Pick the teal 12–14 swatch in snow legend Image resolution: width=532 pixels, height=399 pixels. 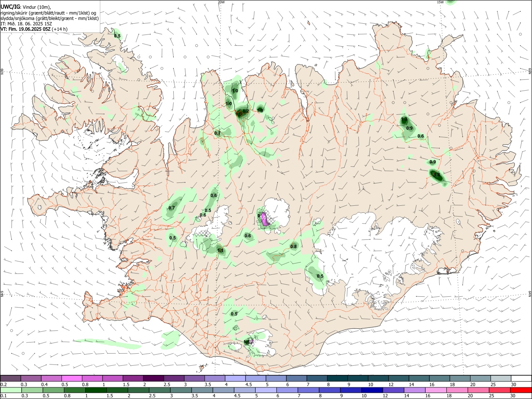coord(399,379)
